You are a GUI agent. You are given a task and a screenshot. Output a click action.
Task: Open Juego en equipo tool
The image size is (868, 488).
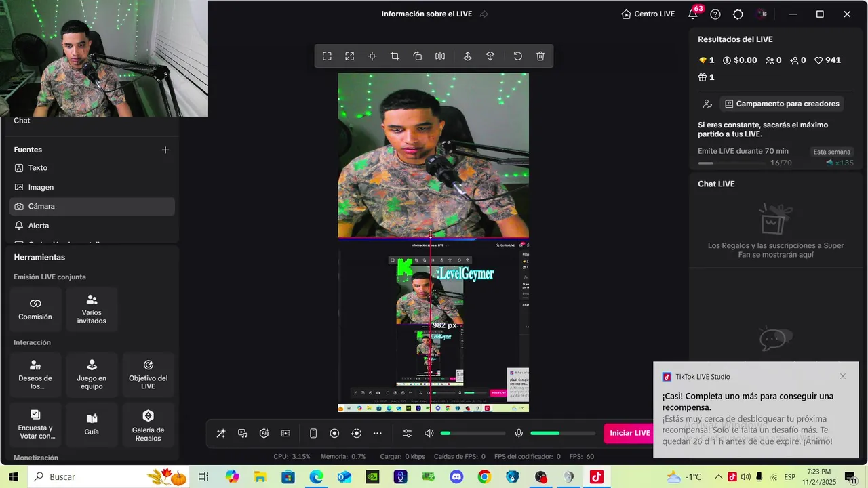[x=92, y=375]
